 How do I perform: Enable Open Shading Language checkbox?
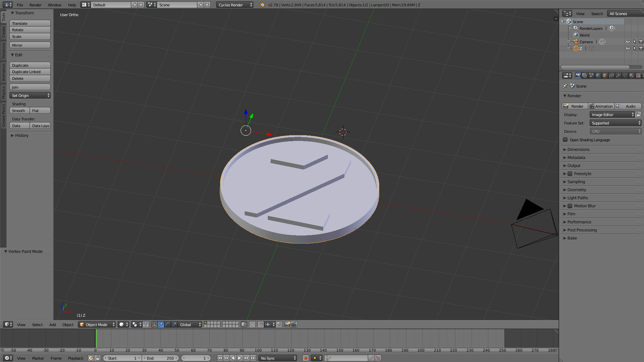[565, 140]
